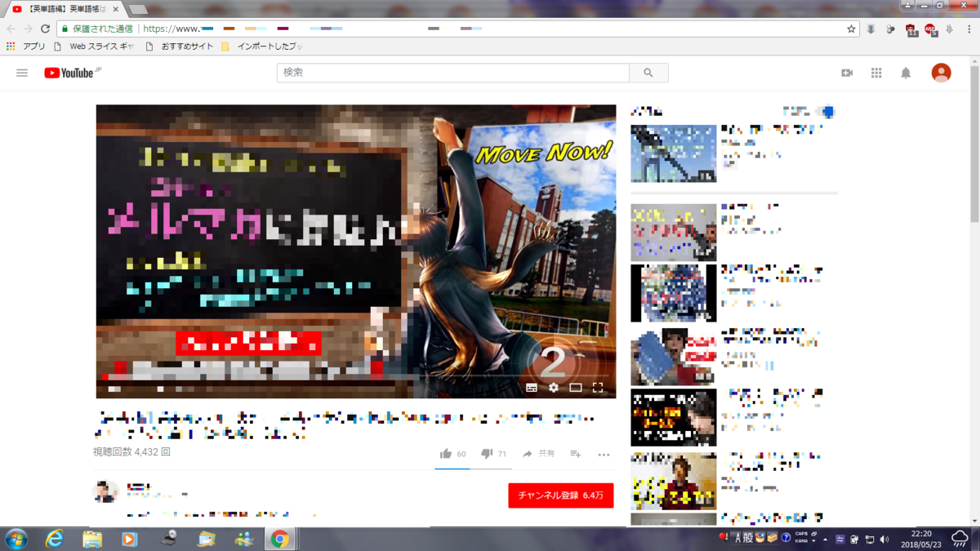Screen dimensions: 980x551
Task: Focus the YouTube 検索 search field
Action: (453, 73)
